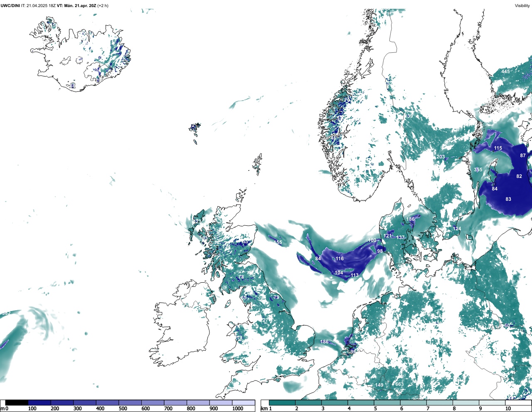Click the 7–8 km legend swatch

tap(440, 403)
